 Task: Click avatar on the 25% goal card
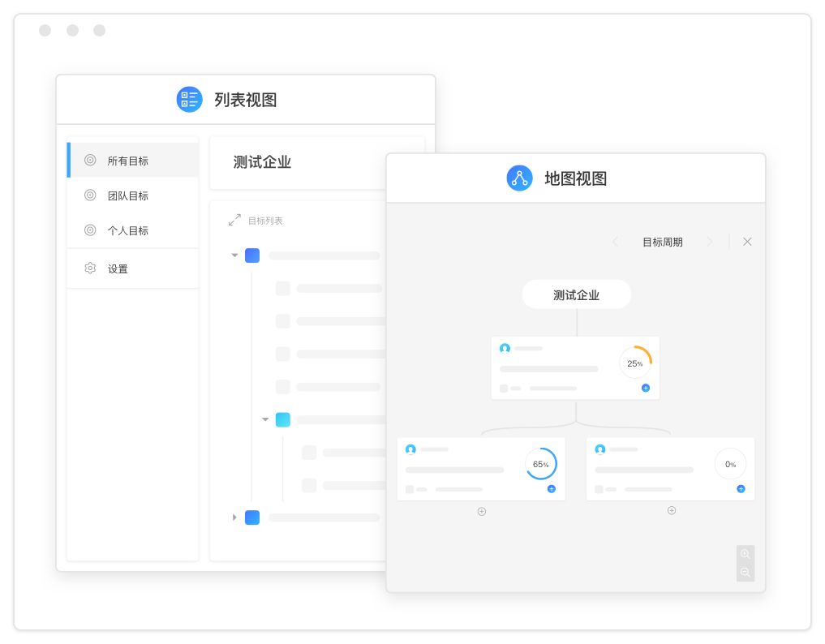pos(505,348)
